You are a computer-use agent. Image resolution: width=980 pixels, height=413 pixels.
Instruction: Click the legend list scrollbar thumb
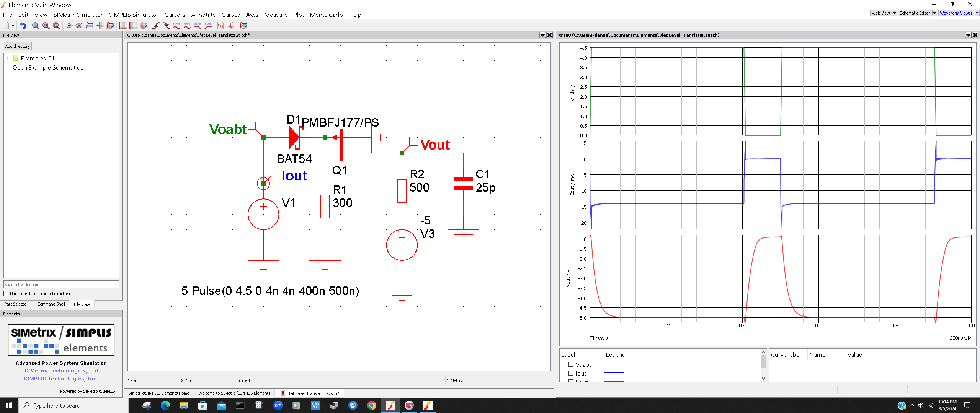point(763,362)
